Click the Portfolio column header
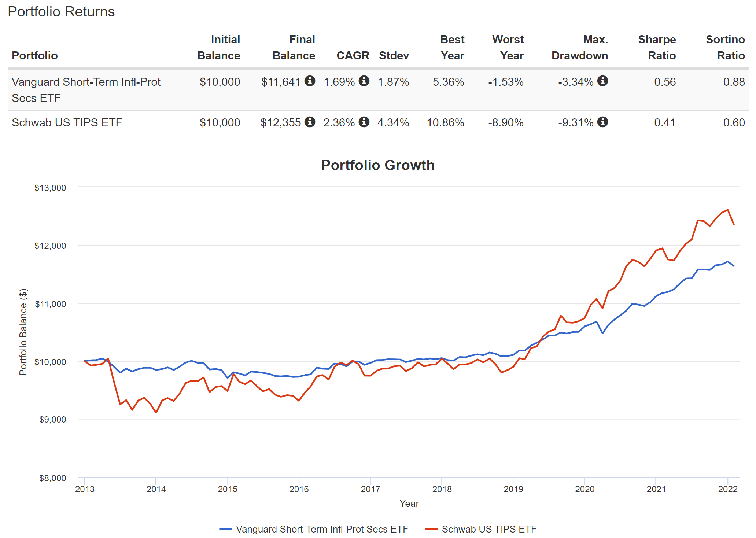 point(35,55)
